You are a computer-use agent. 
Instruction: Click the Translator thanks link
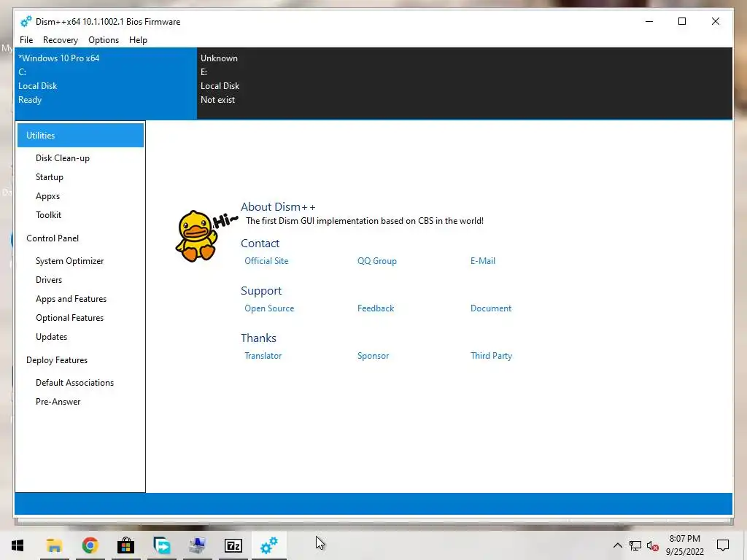point(263,356)
